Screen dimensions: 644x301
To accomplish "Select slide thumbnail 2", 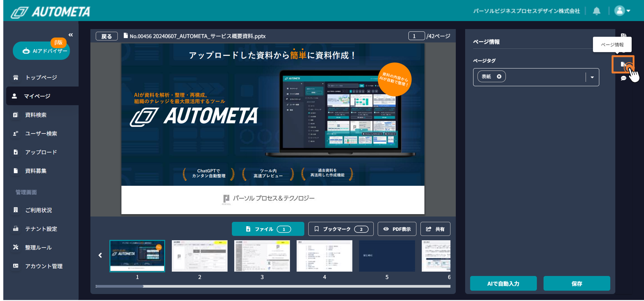I will pos(200,256).
